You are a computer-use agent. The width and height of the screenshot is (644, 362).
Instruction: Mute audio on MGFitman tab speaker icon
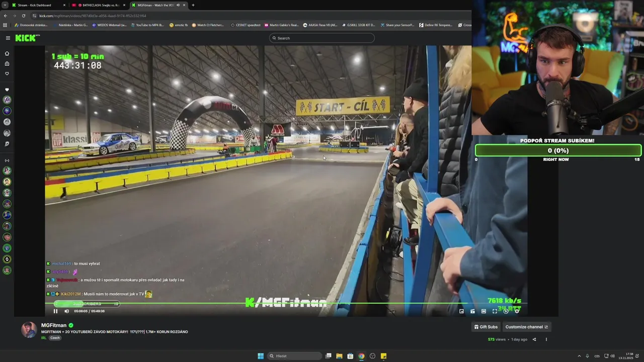(178, 5)
